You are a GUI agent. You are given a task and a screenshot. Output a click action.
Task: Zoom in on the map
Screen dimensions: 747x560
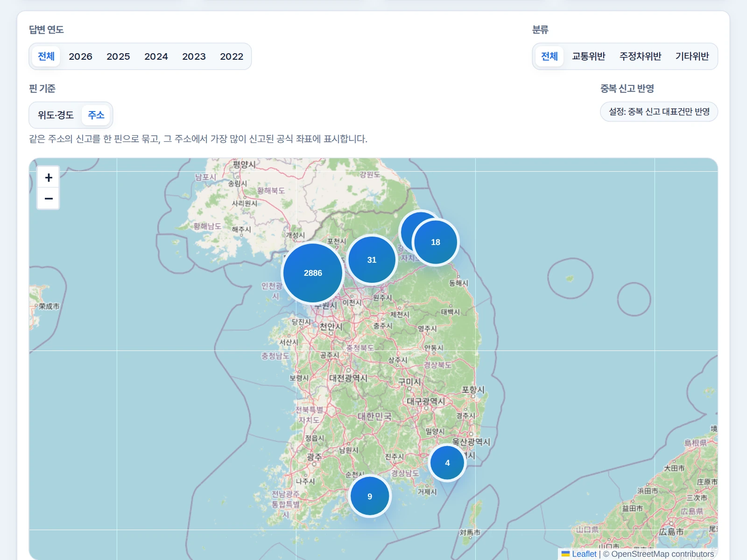[49, 177]
